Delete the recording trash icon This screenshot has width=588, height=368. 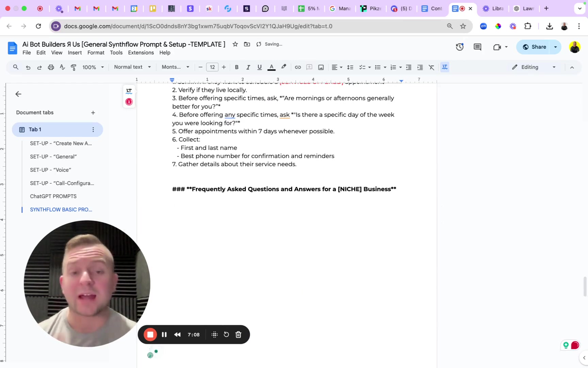tap(238, 335)
